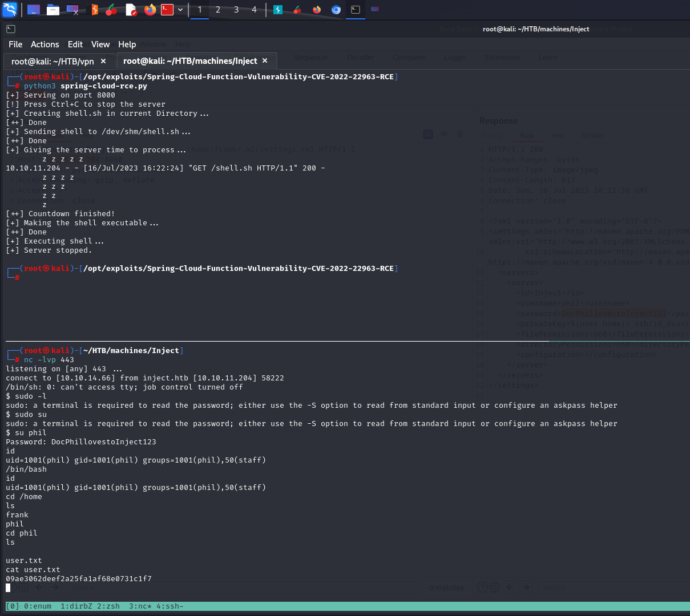690x616 pixels.
Task: Click the last purple window icon in the task list
Action: [375, 10]
